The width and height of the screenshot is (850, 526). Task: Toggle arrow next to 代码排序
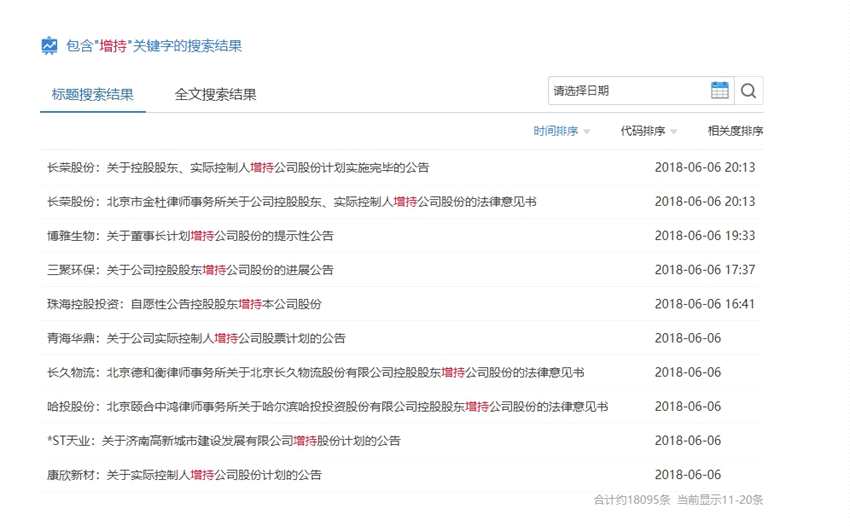[674, 132]
